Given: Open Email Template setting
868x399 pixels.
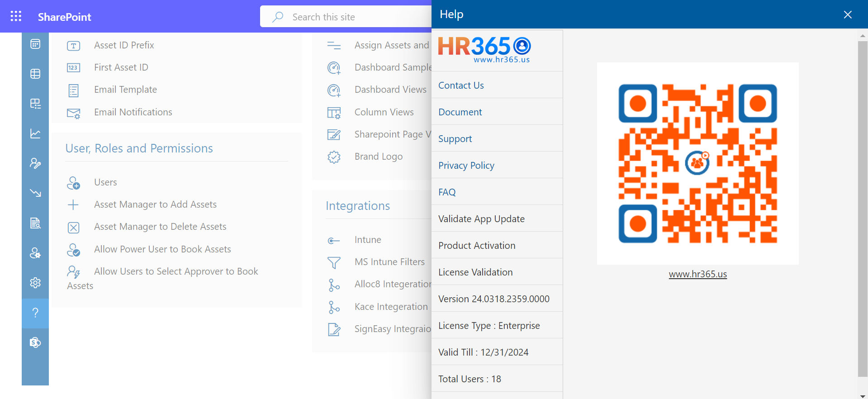Looking at the screenshot, I should click(x=125, y=90).
